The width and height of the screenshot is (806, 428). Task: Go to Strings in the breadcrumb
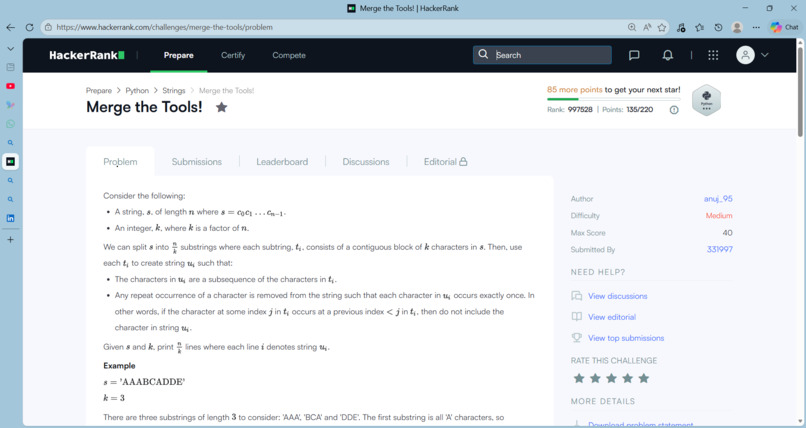tap(174, 90)
